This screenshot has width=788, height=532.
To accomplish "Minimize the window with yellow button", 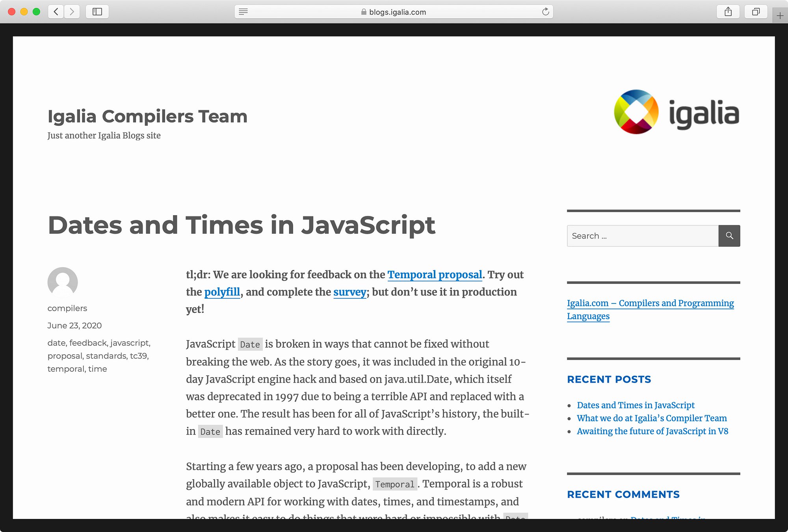I will coord(24,12).
